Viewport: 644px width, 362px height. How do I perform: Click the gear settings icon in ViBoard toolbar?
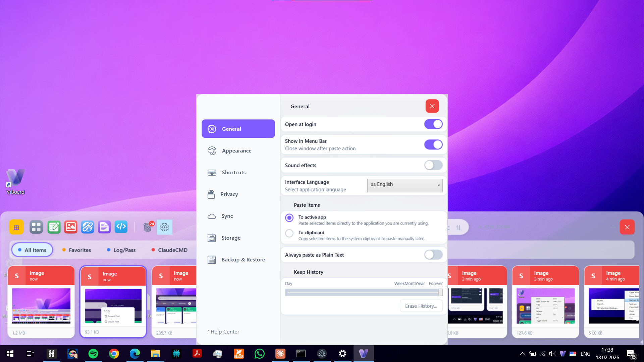164,227
